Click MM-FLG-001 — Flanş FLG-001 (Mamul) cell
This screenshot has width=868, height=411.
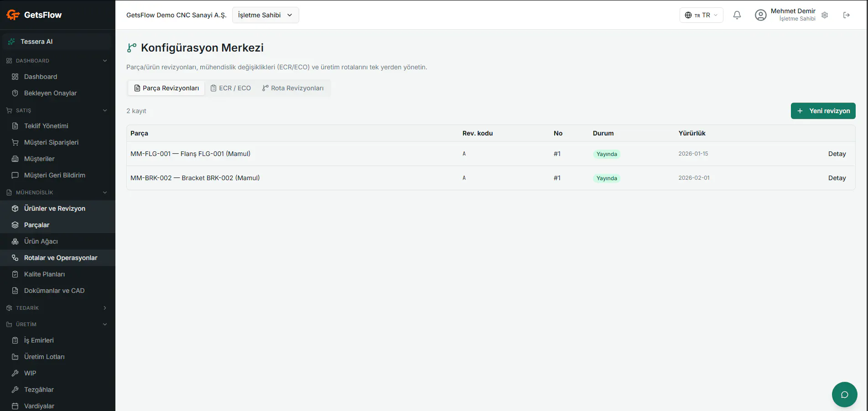click(190, 154)
